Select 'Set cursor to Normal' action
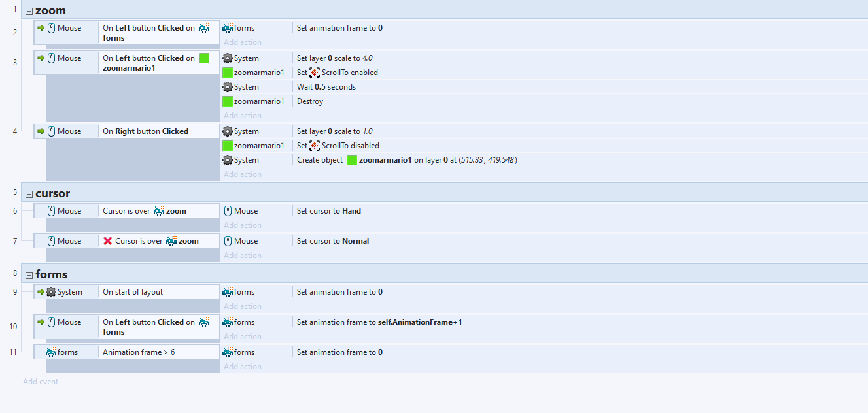The width and height of the screenshot is (868, 413). click(333, 241)
